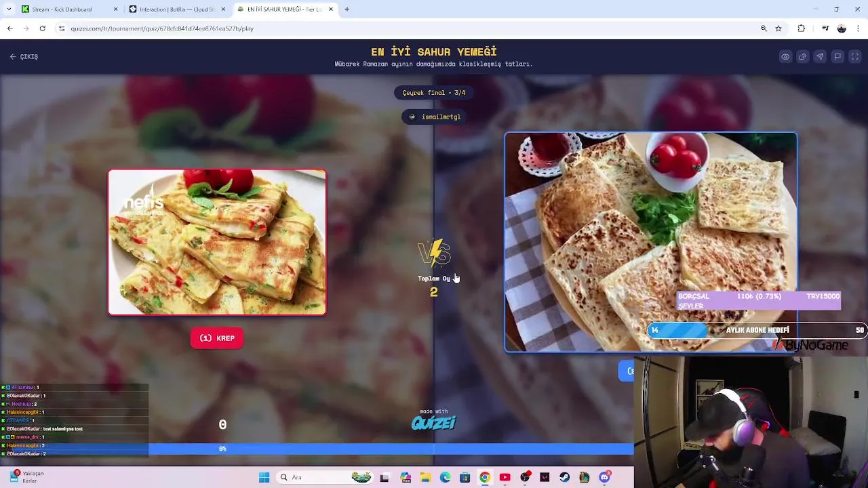Click the zoom magnifier icon in address bar
The height and width of the screenshot is (488, 868).
tap(764, 28)
